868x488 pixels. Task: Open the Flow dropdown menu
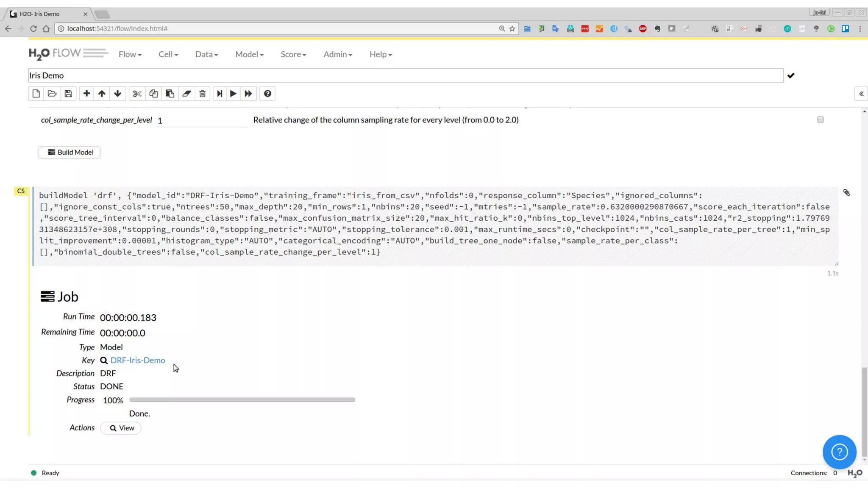[130, 54]
